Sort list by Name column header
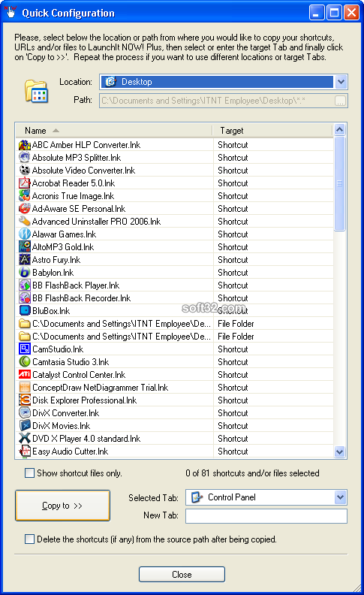This screenshot has width=364, height=595. coord(114,131)
